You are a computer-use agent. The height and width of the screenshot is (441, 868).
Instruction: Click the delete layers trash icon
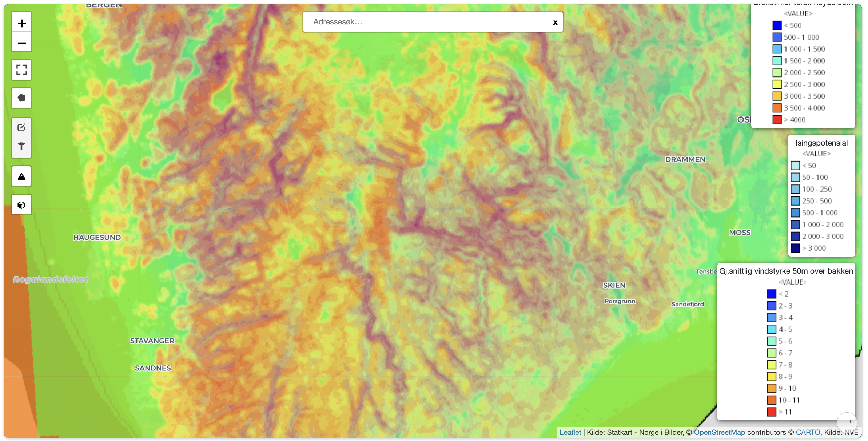point(22,147)
